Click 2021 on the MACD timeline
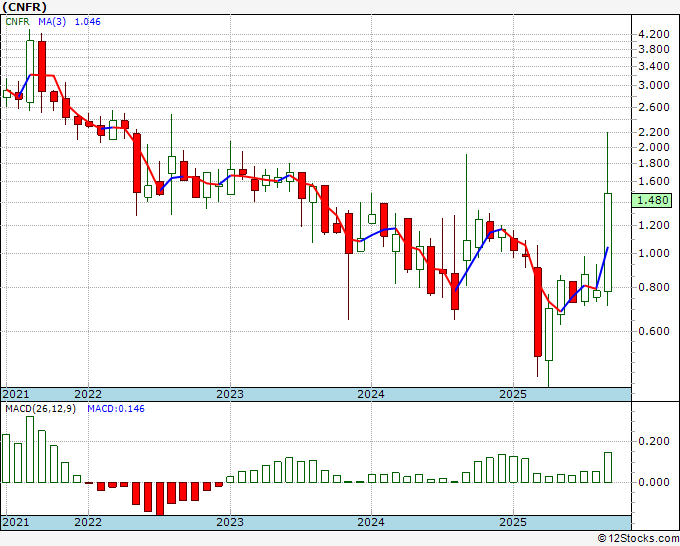The height and width of the screenshot is (546, 680). click(x=16, y=522)
